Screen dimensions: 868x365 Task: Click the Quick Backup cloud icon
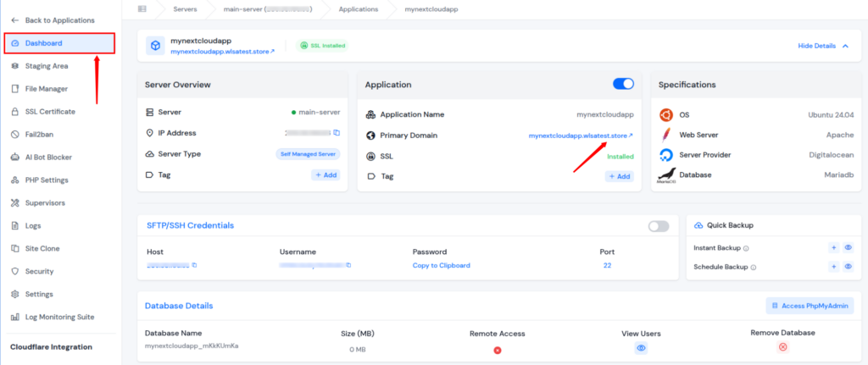point(698,225)
